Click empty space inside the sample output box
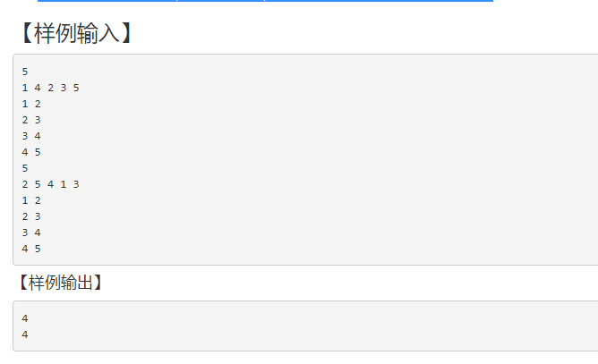 click(x=358, y=326)
